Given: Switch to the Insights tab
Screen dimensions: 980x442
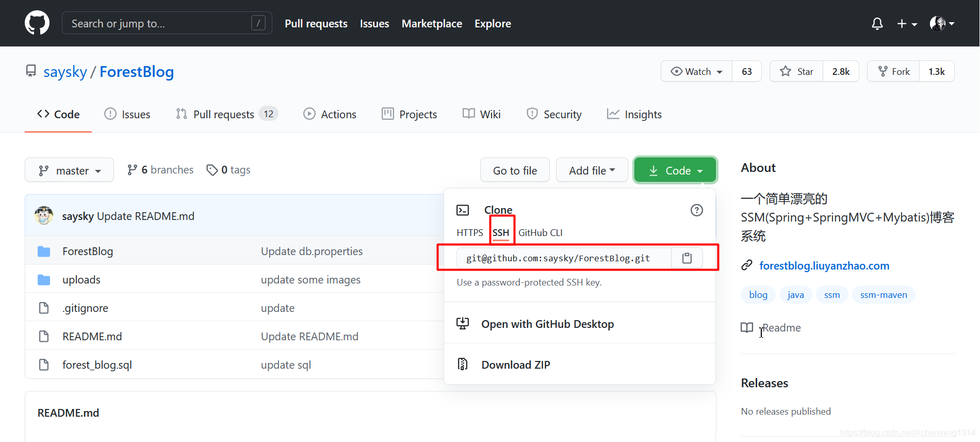Looking at the screenshot, I should point(634,114).
